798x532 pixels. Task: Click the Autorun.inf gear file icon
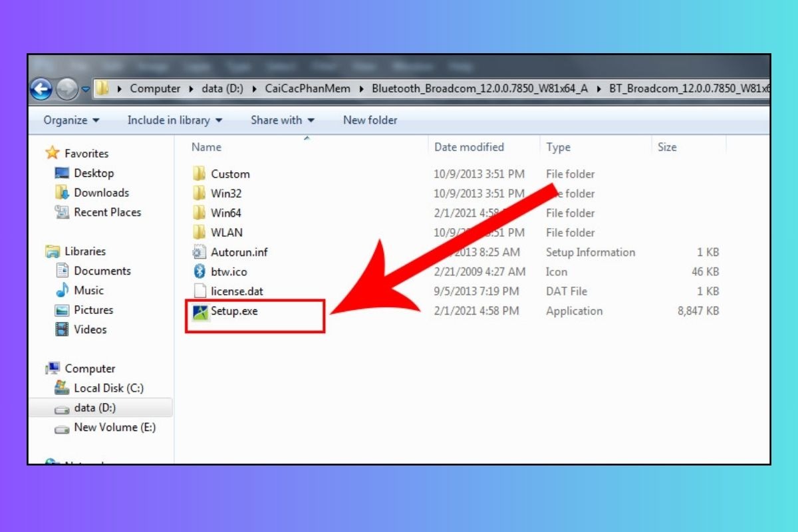point(199,252)
